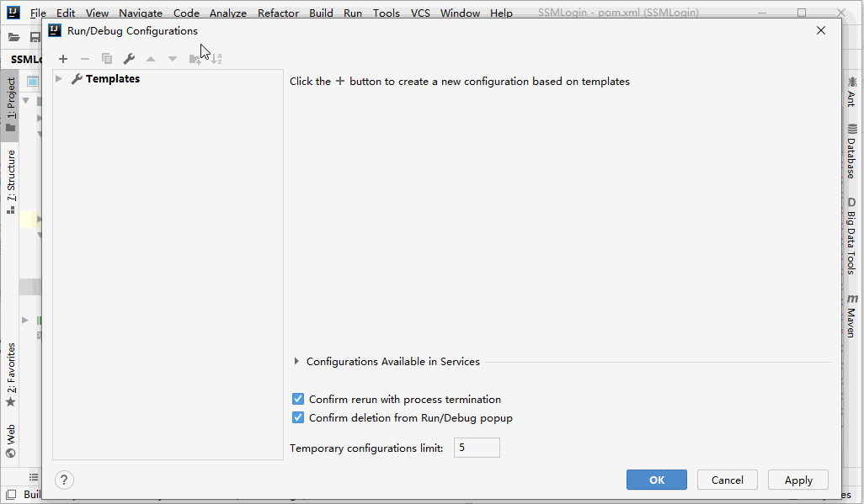Open the Build menu

point(321,13)
